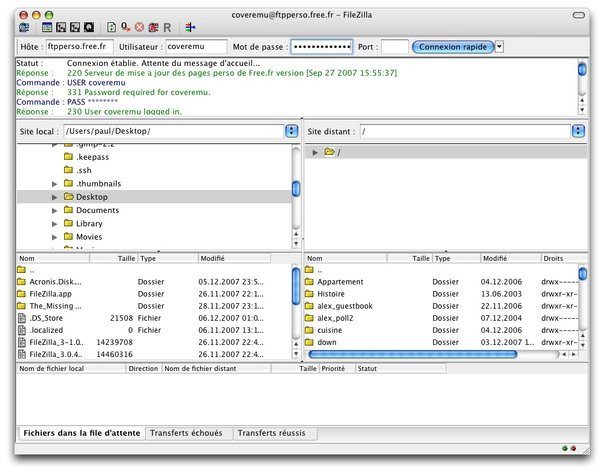Sort local files by Type column
The height and width of the screenshot is (472, 600).
click(168, 258)
